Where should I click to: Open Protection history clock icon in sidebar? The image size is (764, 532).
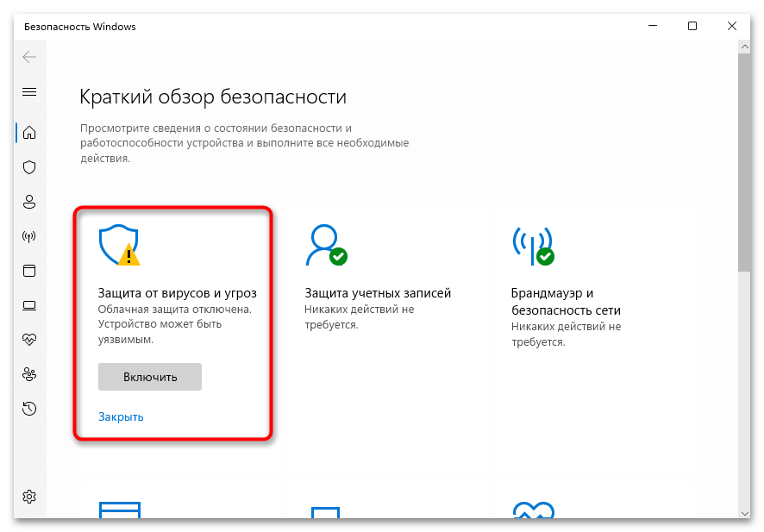coord(29,408)
